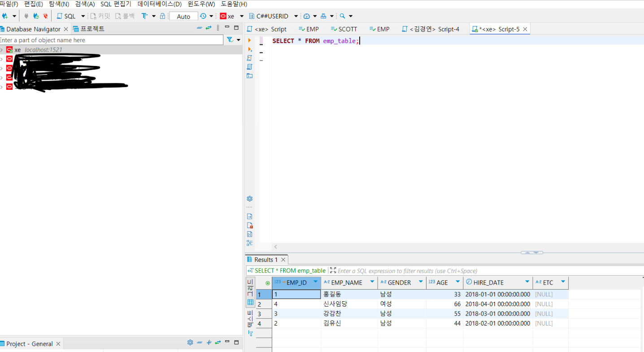Open the SQL 편집기 menu
644x352 pixels.
coord(116,4)
